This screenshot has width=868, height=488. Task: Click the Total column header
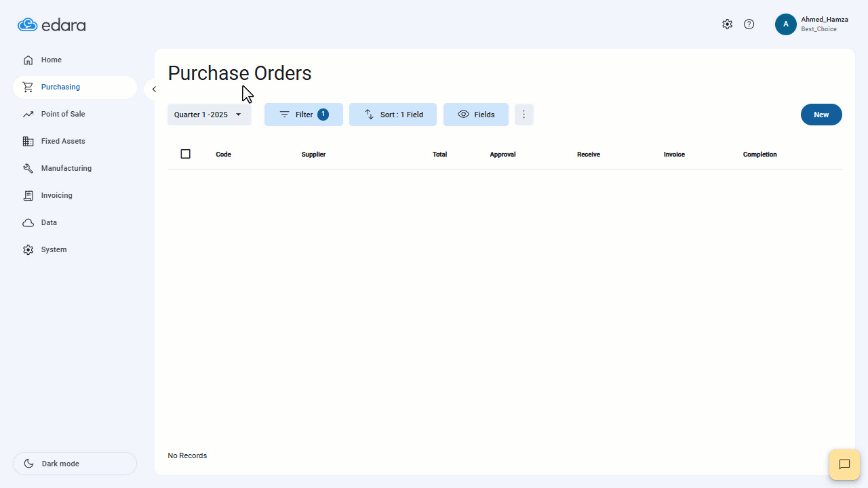pyautogui.click(x=439, y=155)
